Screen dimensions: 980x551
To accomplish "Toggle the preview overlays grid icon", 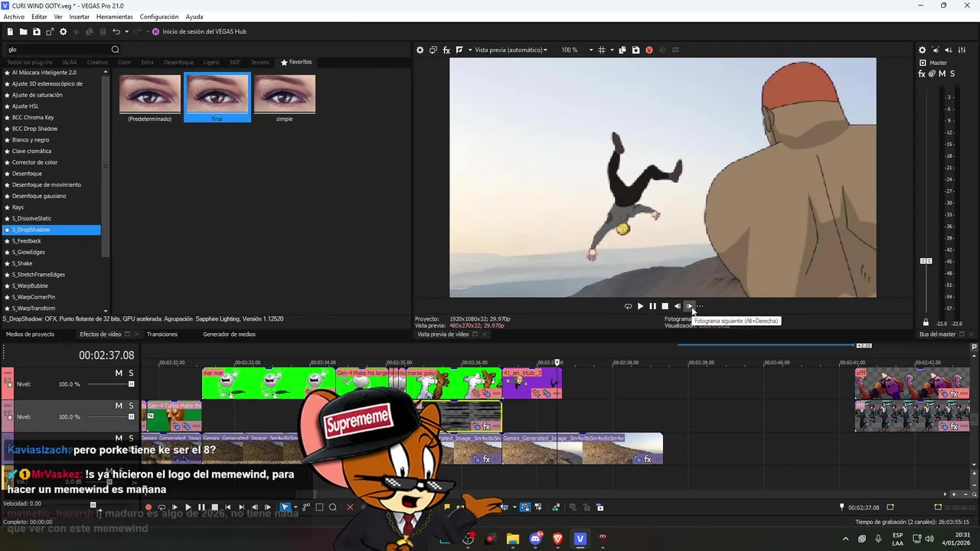I will point(601,50).
